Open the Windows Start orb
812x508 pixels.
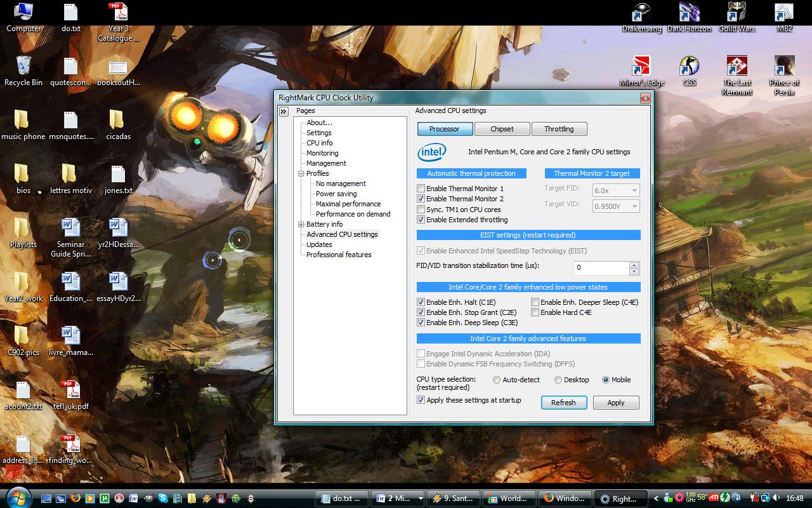coord(18,497)
